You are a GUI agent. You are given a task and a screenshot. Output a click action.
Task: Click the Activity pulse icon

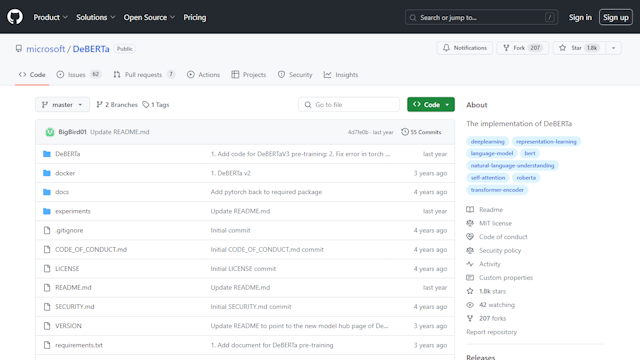coord(470,264)
